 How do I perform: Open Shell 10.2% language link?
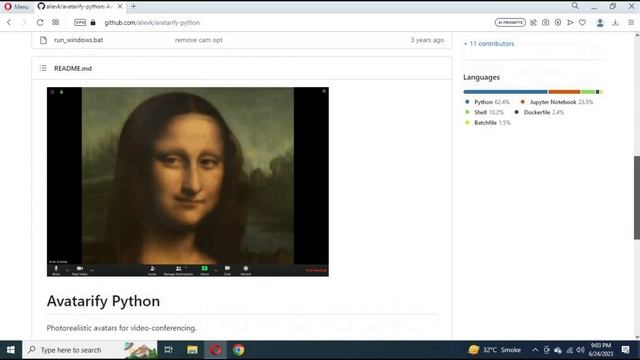484,112
